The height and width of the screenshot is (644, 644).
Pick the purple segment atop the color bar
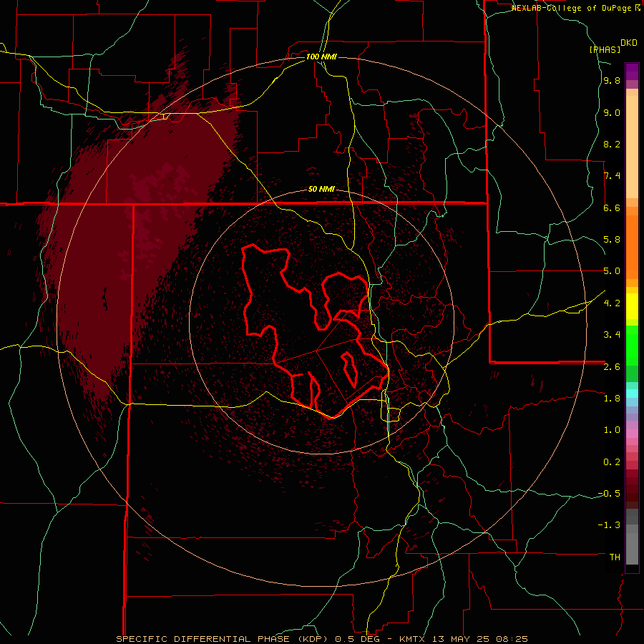pyautogui.click(x=632, y=72)
